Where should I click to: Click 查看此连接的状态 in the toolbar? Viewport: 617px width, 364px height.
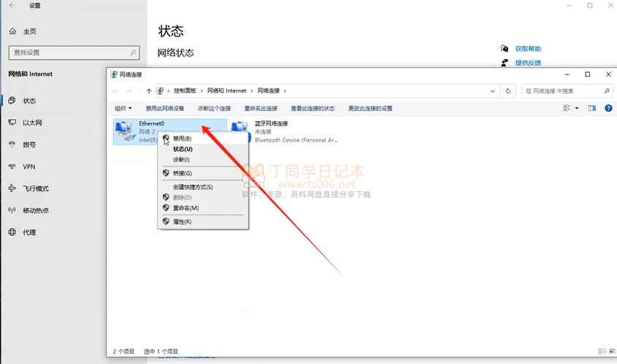click(x=313, y=109)
